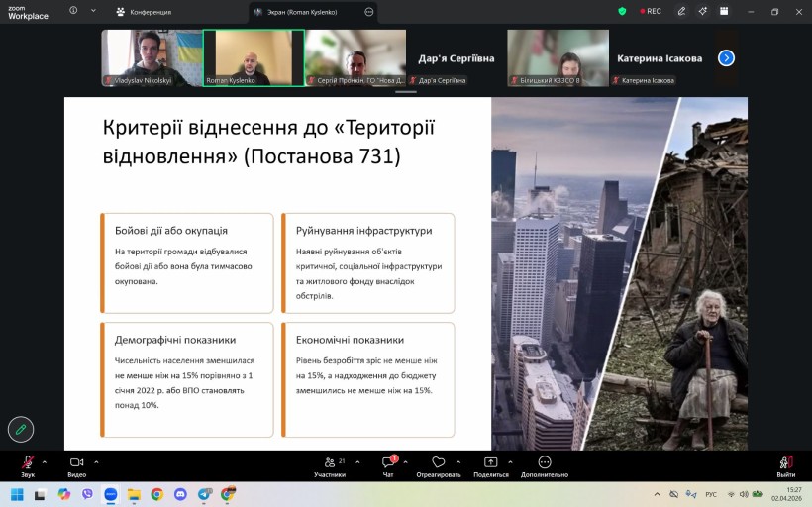Image resolution: width=812 pixels, height=507 pixels.
Task: Open the Чат panel with unread badge
Action: (x=388, y=465)
